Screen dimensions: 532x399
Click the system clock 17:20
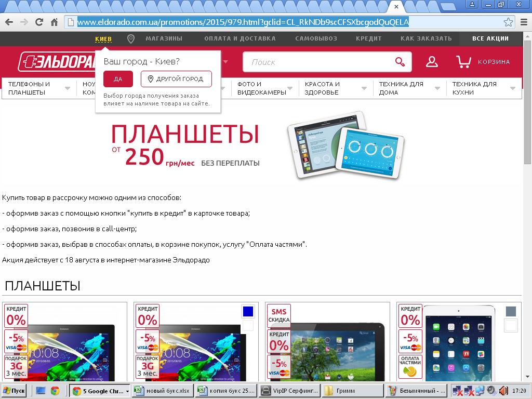tap(519, 391)
